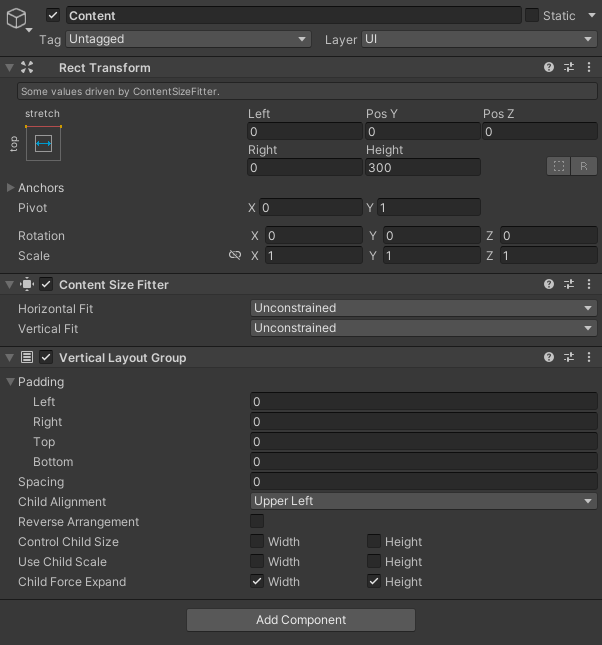Click the Rotation X field
Screen dimensions: 602x645
[314, 235]
